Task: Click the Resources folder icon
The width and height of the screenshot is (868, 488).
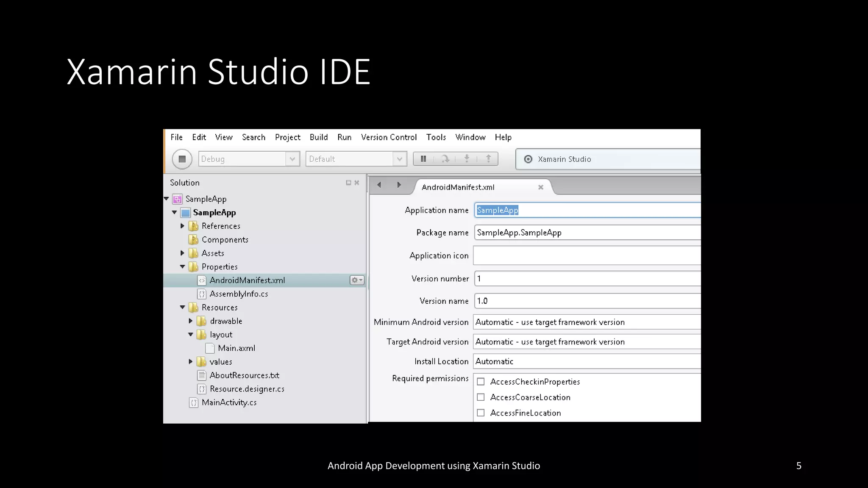Action: pos(193,308)
